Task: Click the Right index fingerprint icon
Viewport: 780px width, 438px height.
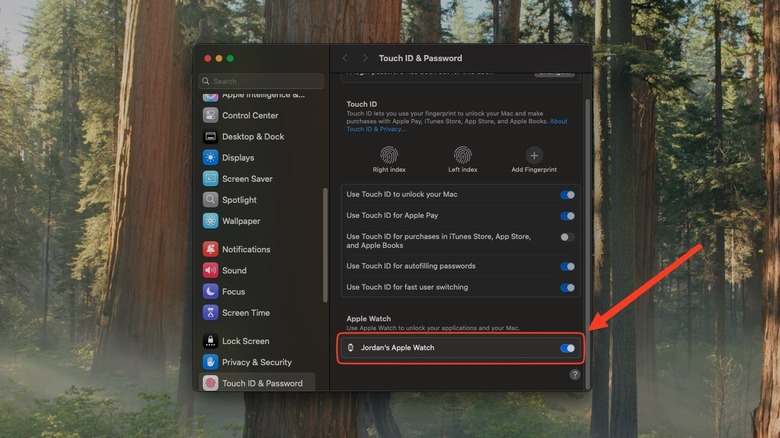Action: pos(388,155)
